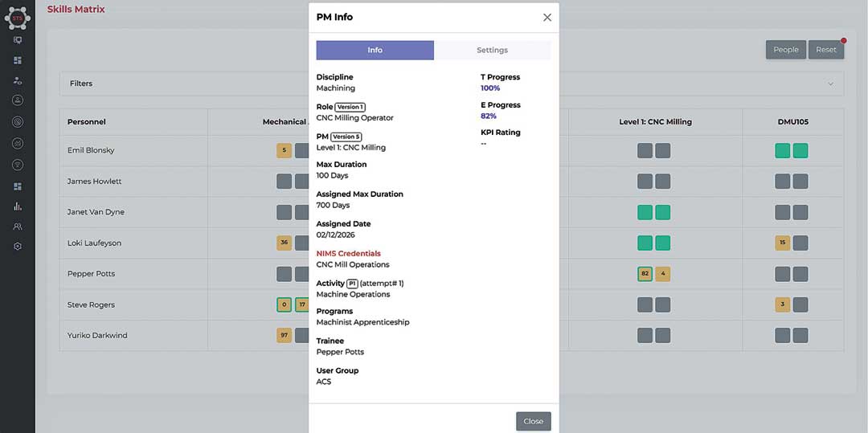Switch to the Settings tab

coord(492,50)
